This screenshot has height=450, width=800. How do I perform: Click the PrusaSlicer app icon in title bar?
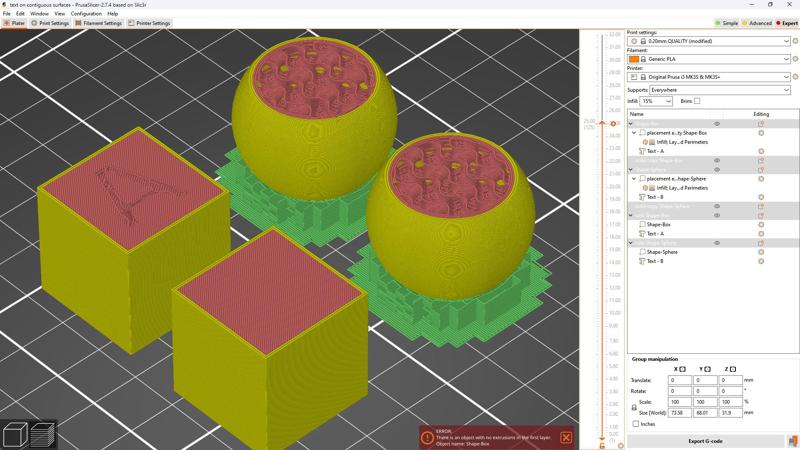4,5
